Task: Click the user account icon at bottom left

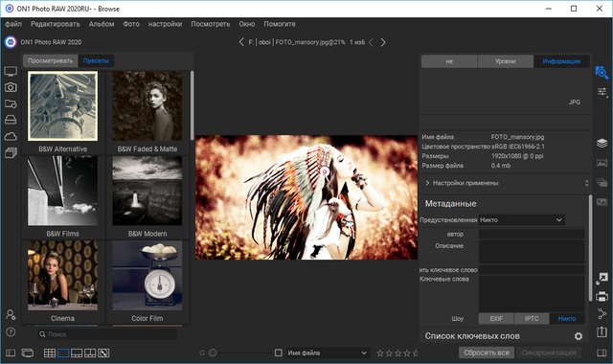Action: tap(11, 314)
